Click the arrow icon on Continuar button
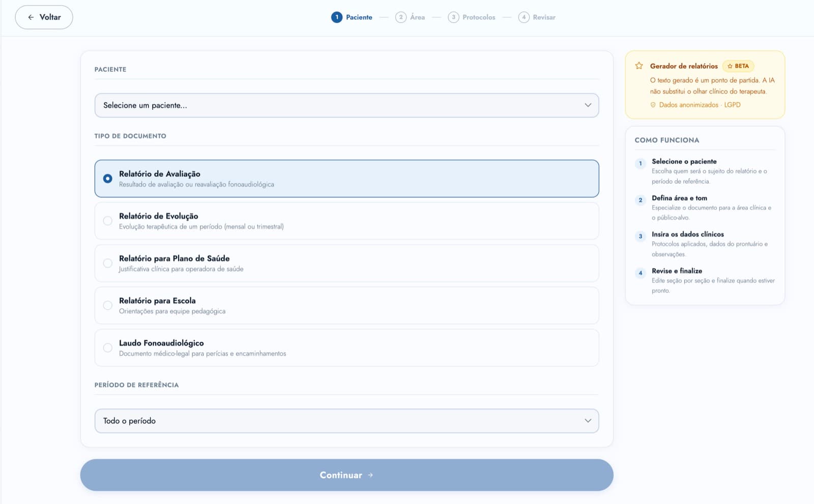Image resolution: width=814 pixels, height=504 pixels. pyautogui.click(x=370, y=475)
